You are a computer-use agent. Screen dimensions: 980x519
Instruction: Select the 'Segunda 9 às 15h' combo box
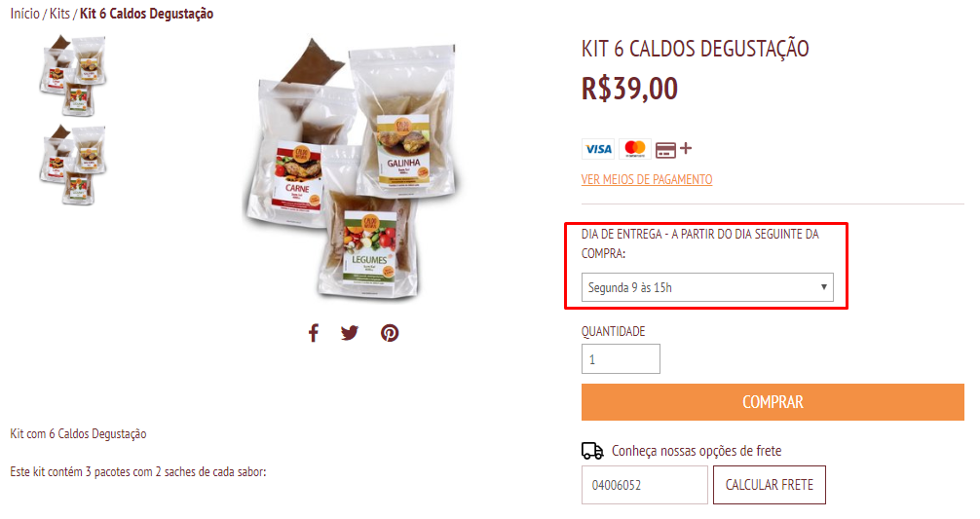click(x=707, y=287)
